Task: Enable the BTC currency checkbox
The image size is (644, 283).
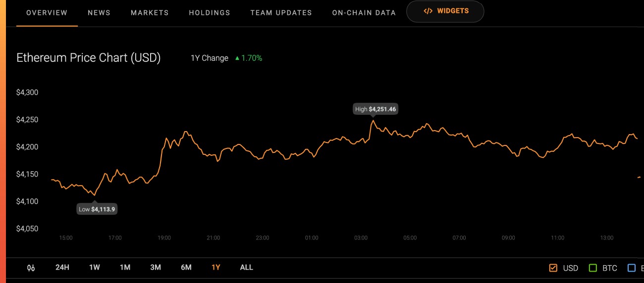Action: [x=592, y=268]
